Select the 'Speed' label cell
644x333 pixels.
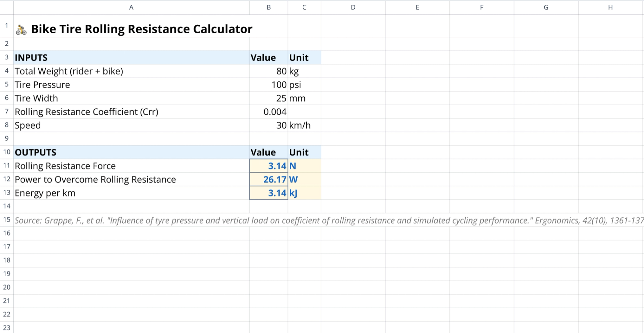pos(132,126)
